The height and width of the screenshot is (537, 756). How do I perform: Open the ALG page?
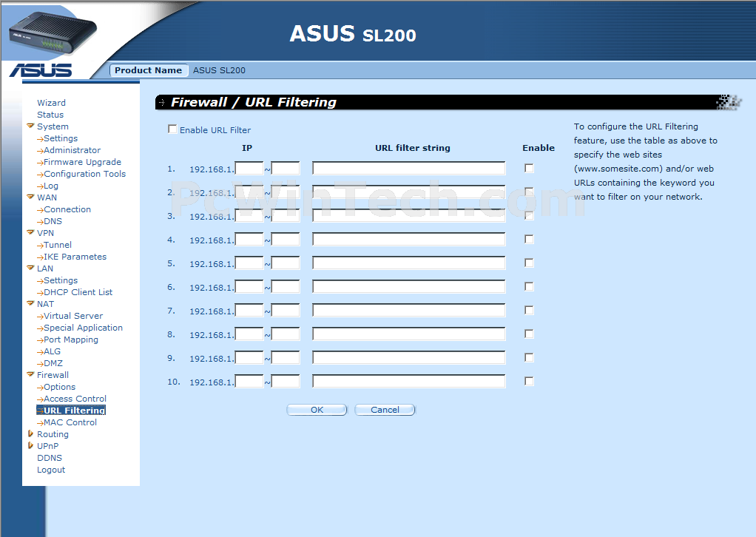pos(52,351)
